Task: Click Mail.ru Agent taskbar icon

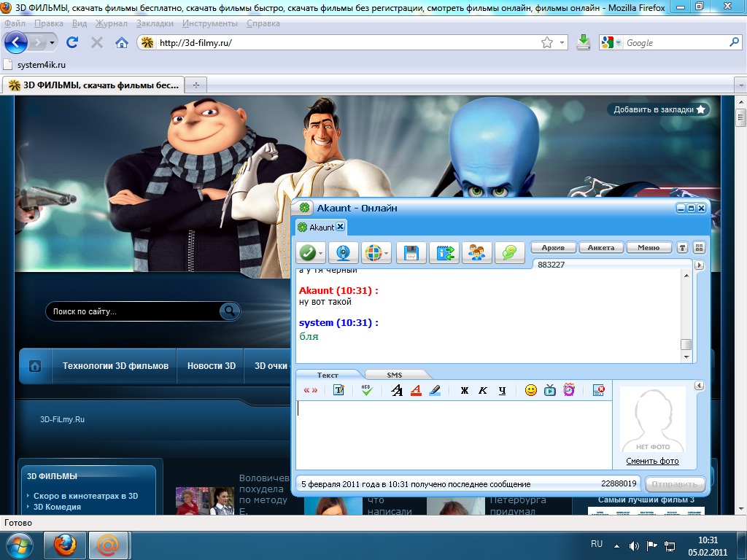Action: coord(108,545)
